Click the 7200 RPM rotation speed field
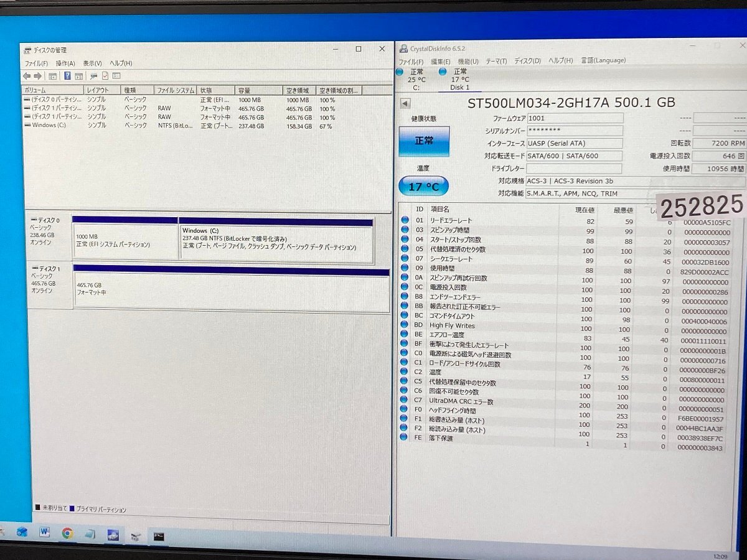 coord(719,142)
